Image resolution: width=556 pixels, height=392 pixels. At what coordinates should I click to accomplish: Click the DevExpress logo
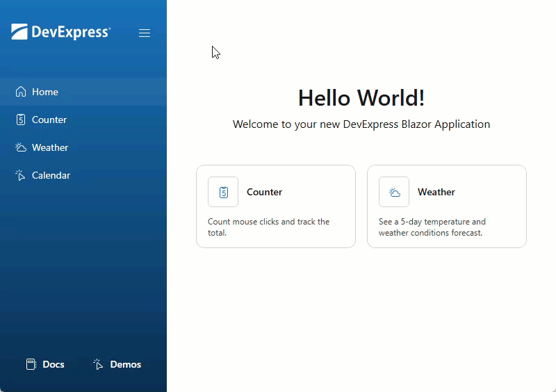[x=60, y=32]
